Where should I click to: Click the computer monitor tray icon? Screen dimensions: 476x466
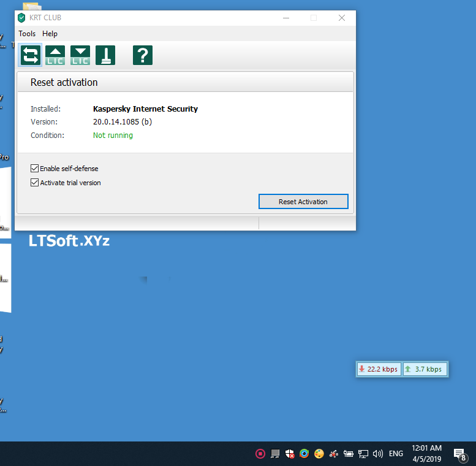pyautogui.click(x=275, y=454)
